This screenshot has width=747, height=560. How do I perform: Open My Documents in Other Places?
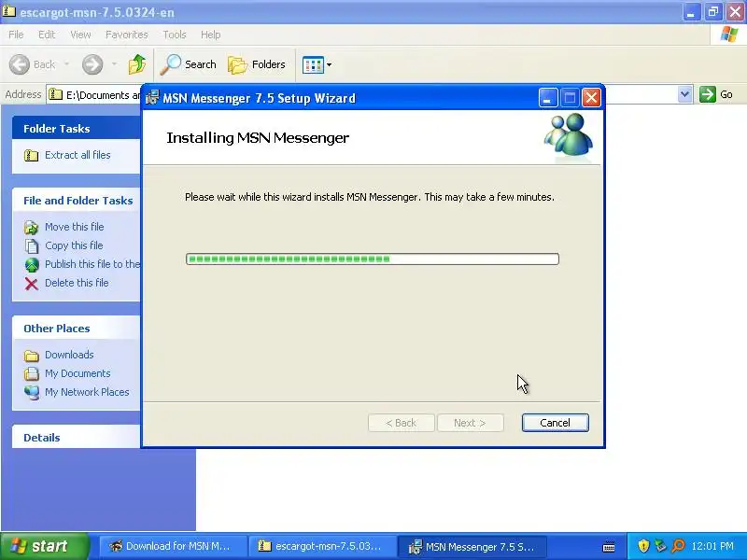pyautogui.click(x=78, y=374)
